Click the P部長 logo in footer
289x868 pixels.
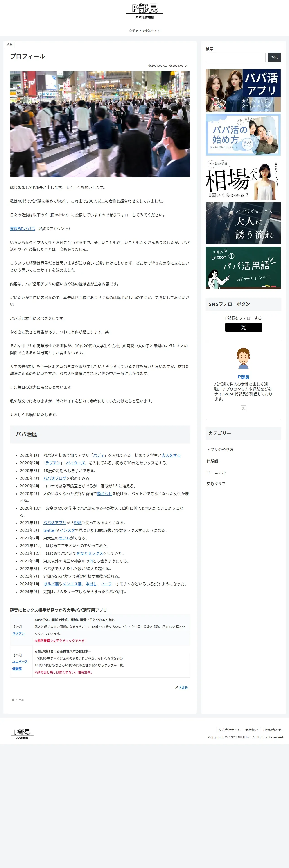coord(22,734)
